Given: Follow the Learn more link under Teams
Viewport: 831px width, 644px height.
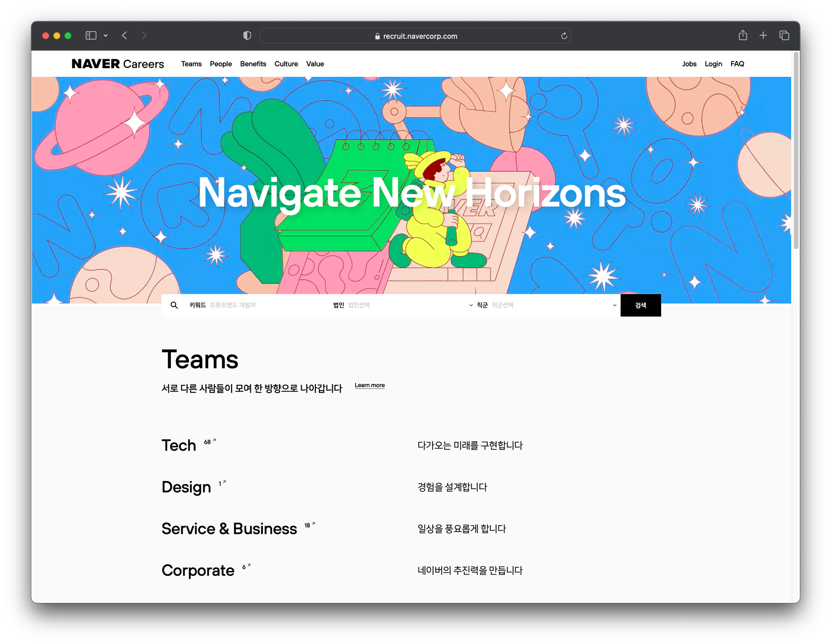Looking at the screenshot, I should pos(369,385).
